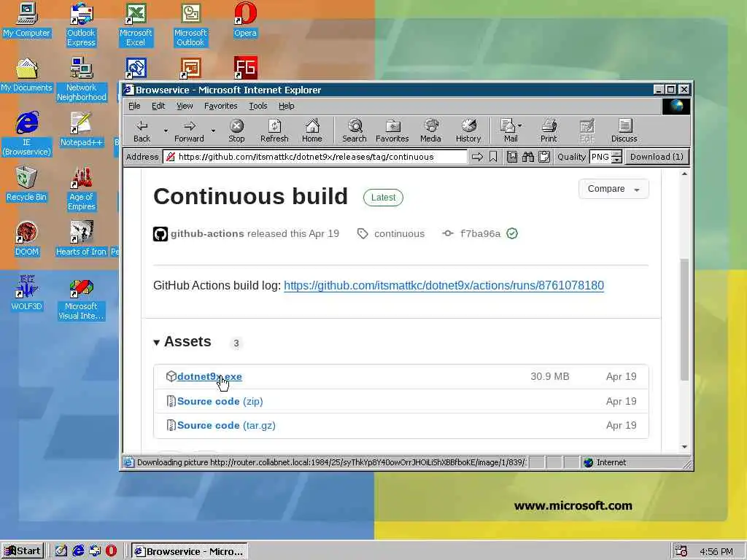747x560 pixels.
Task: Click the github-actions author link
Action: click(207, 234)
